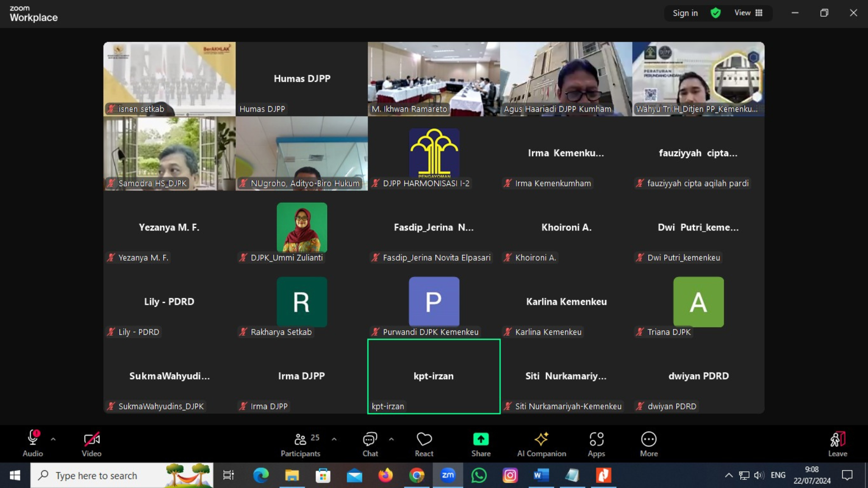
Task: Start video with the Video button
Action: coord(91,443)
